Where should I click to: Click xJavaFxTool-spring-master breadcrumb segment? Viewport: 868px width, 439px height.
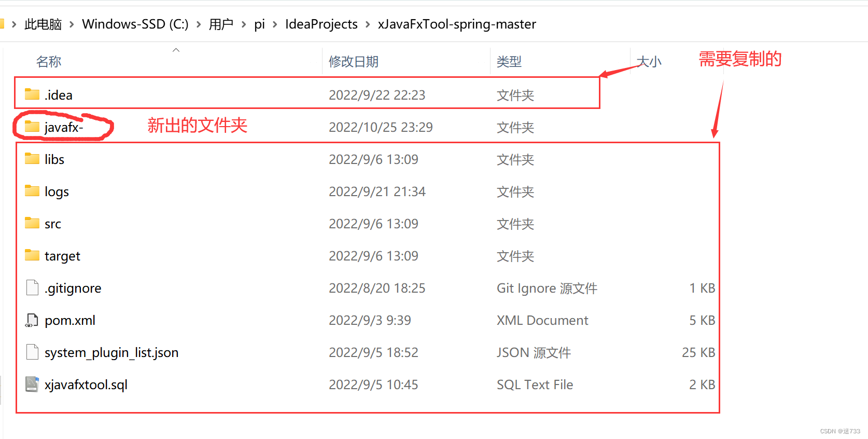[457, 24]
